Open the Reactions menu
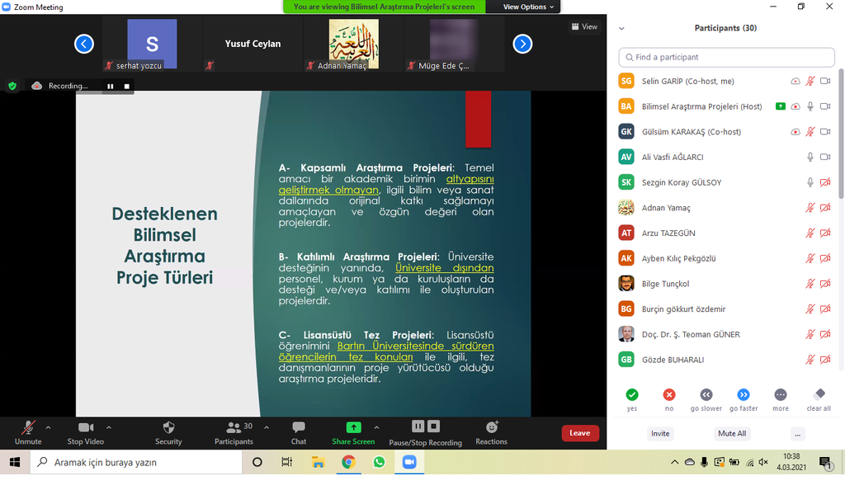Screen dimensions: 845x504 (x=491, y=427)
